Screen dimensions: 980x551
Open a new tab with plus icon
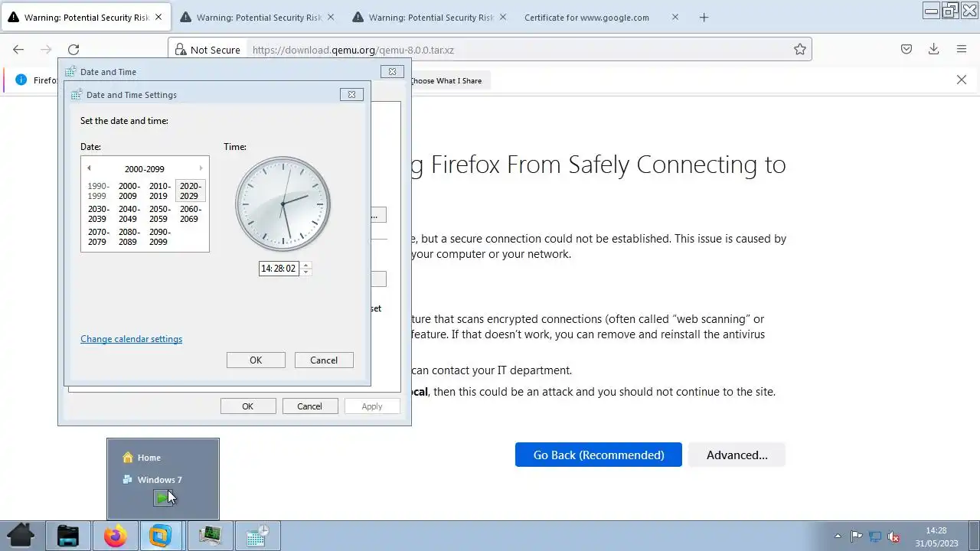(x=704, y=17)
